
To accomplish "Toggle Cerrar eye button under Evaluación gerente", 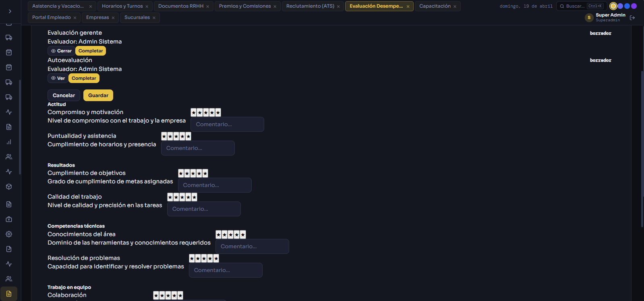I will [61, 51].
